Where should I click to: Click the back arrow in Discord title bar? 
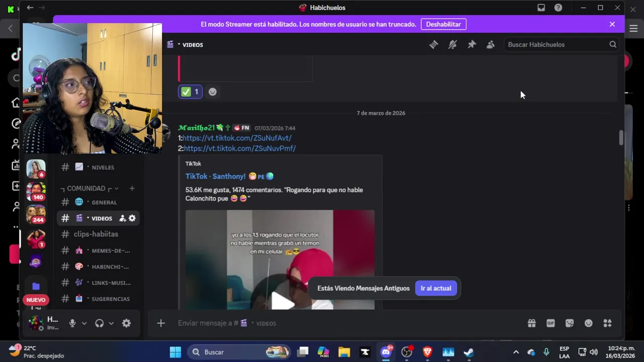click(x=30, y=8)
